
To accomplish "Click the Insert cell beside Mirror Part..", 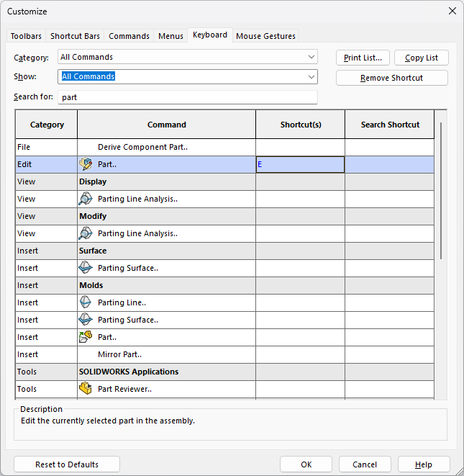I will pyautogui.click(x=46, y=354).
